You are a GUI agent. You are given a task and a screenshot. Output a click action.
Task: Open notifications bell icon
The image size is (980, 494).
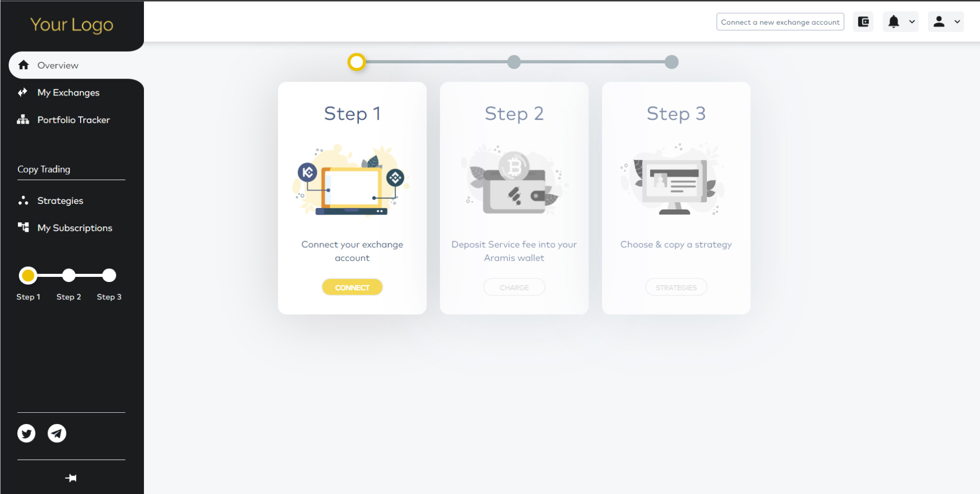tap(894, 21)
